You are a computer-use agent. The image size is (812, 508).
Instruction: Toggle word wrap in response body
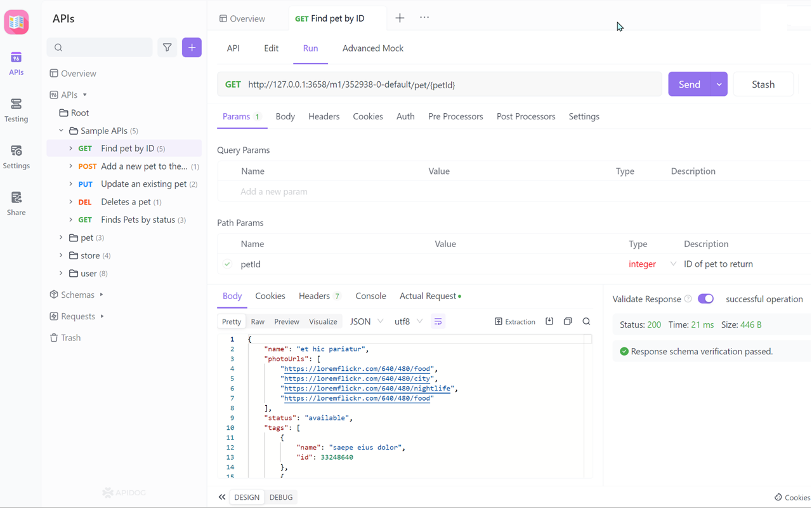[438, 322]
